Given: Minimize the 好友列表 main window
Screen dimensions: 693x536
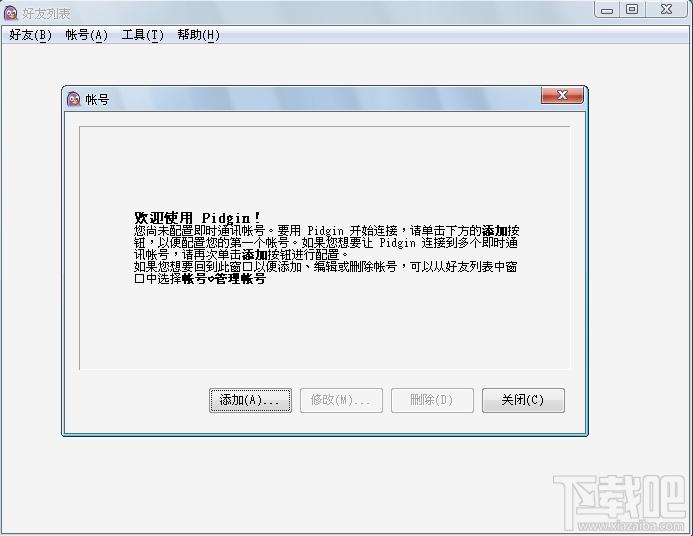Looking at the screenshot, I should pos(608,9).
